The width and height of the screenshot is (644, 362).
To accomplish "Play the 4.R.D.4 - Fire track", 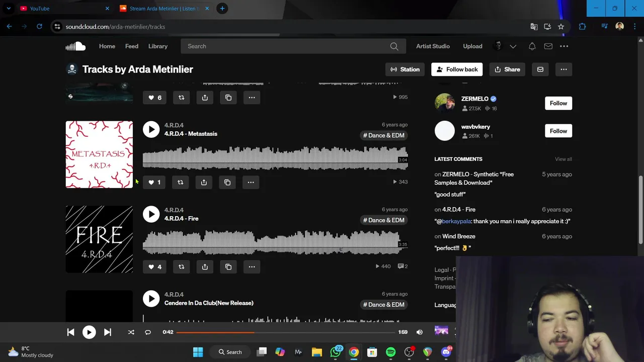I will click(x=151, y=214).
